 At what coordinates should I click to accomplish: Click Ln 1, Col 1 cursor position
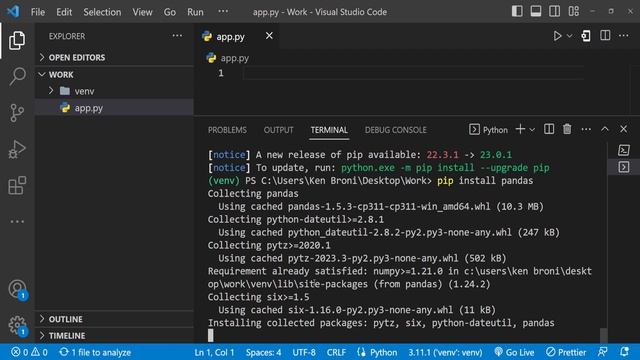coord(214,352)
